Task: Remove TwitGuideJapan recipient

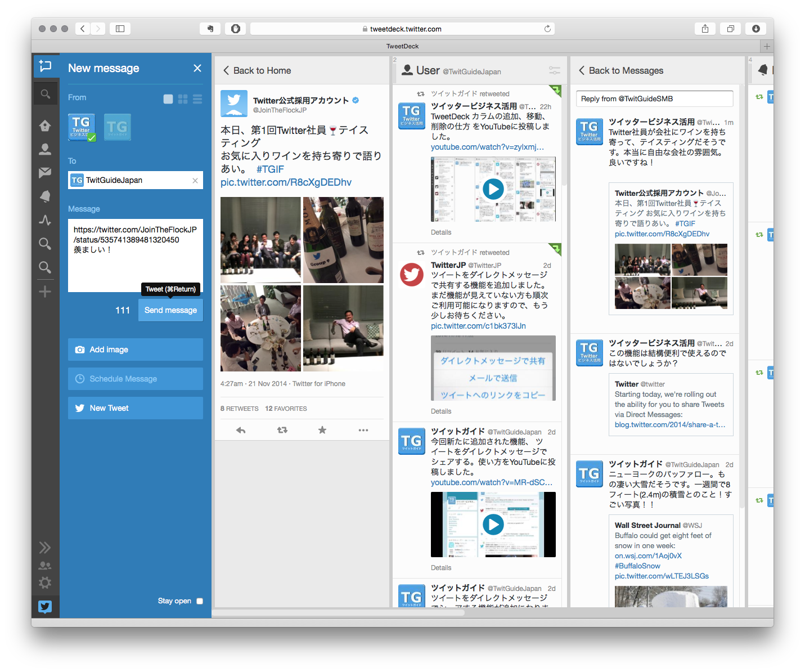Action: pos(195,181)
